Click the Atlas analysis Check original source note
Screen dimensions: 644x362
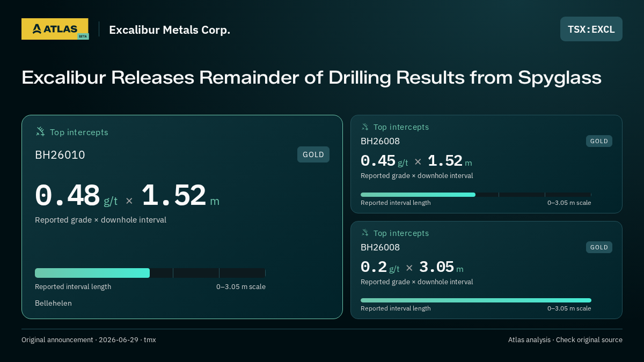pyautogui.click(x=565, y=340)
